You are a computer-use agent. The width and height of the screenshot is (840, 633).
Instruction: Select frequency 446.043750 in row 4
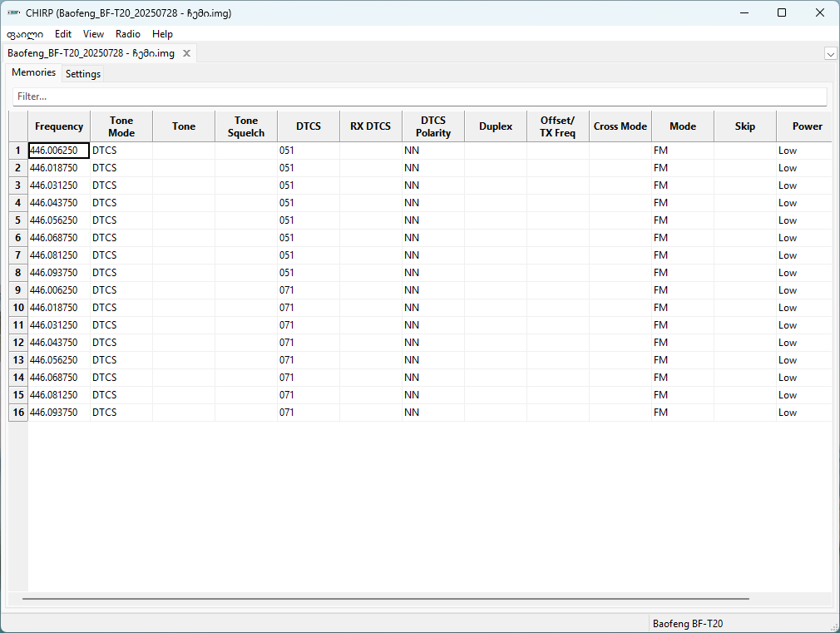tap(59, 203)
